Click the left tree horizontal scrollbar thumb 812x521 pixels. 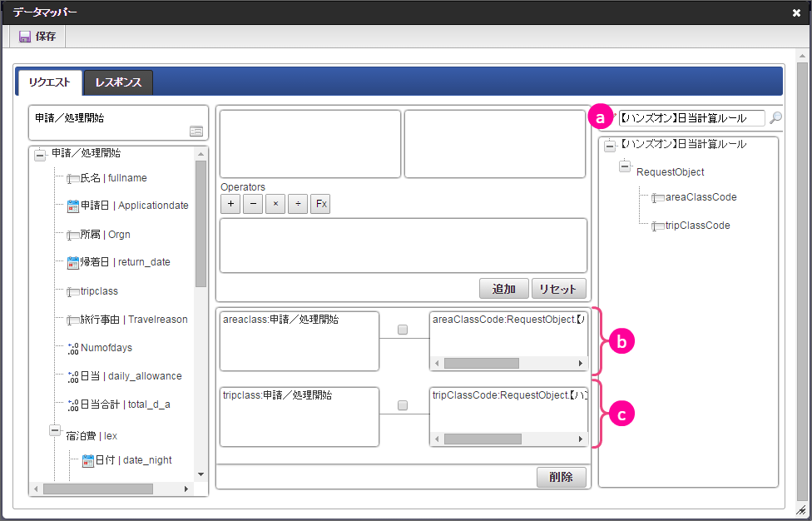point(98,489)
